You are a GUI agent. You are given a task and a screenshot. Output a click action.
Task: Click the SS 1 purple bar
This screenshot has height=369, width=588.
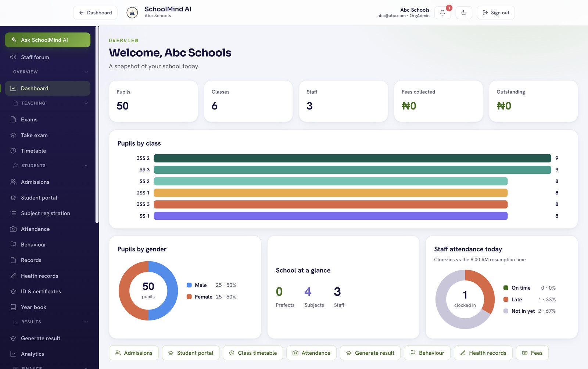[331, 216]
